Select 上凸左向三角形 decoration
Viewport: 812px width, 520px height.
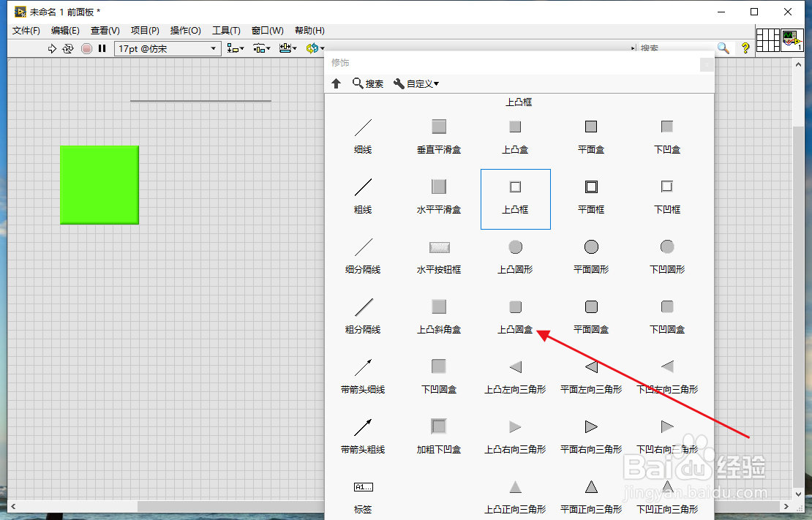515,377
